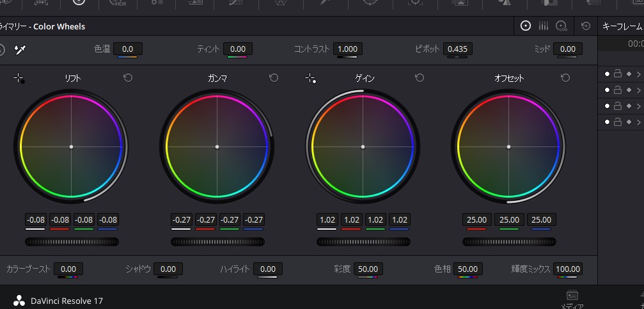Click the 輝度ミックス value 100.00
Screen dimensions: 644x309
coord(568,269)
